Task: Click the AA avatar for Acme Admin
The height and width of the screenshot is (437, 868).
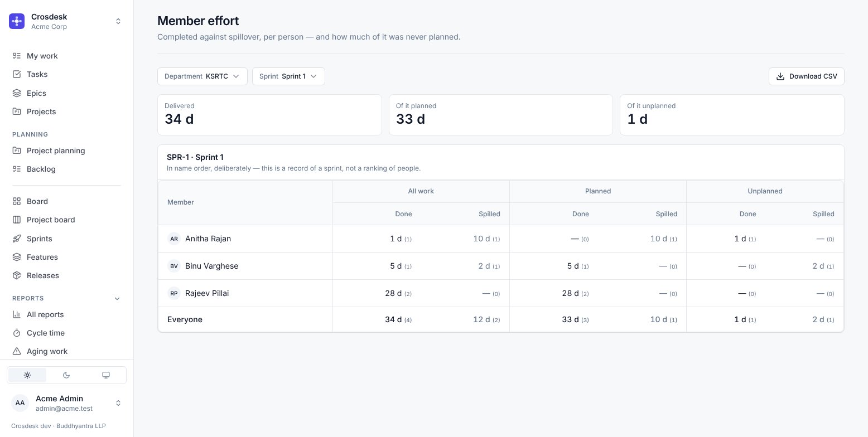Action: click(x=20, y=403)
